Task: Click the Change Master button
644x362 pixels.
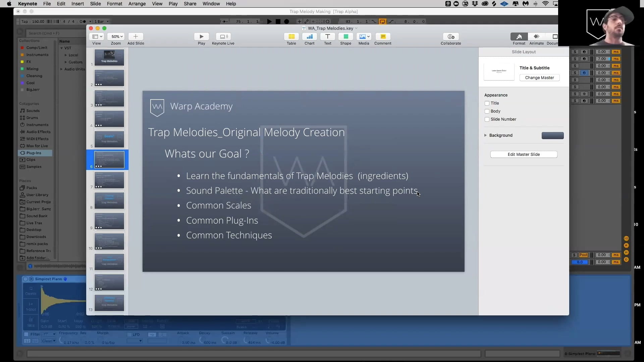Action: tap(539, 78)
